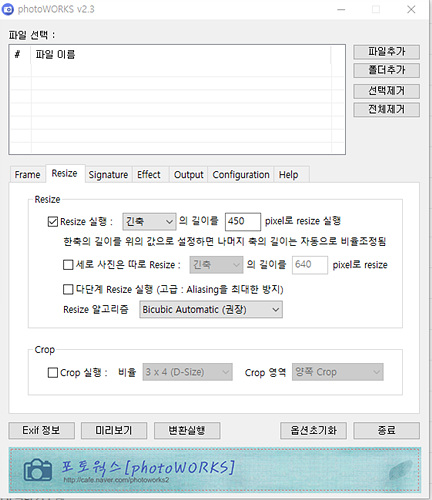The width and height of the screenshot is (432, 500).
Task: Click the 옵션초기화 reset button
Action: (x=313, y=431)
